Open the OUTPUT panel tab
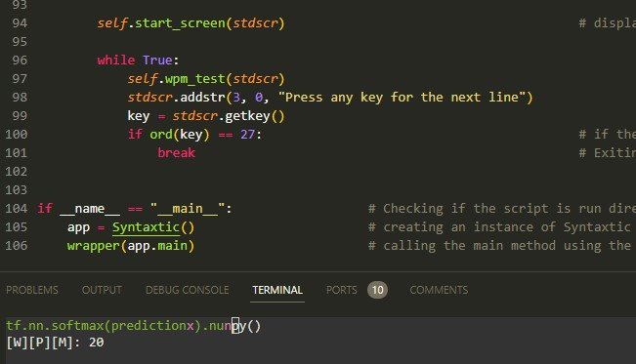Screen dimensions: 636x364 [x=102, y=290]
